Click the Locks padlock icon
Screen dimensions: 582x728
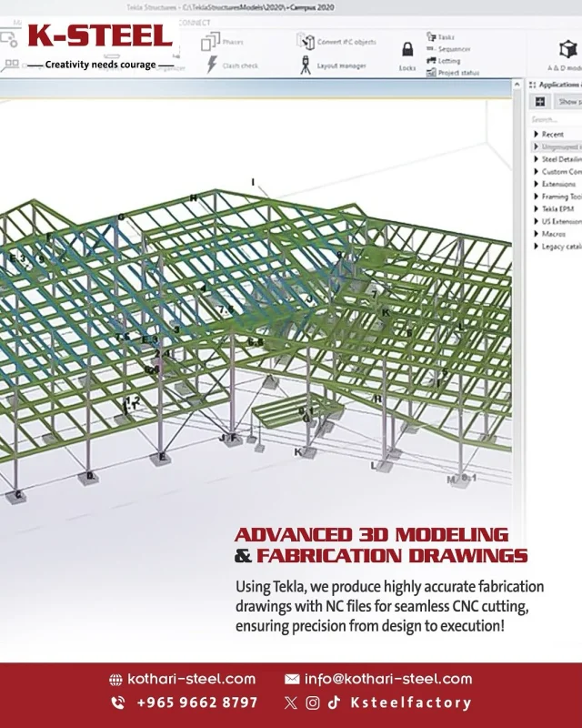tap(406, 48)
